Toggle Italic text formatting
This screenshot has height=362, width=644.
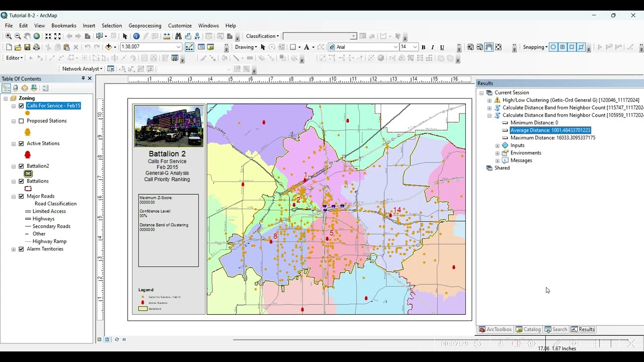[432, 47]
